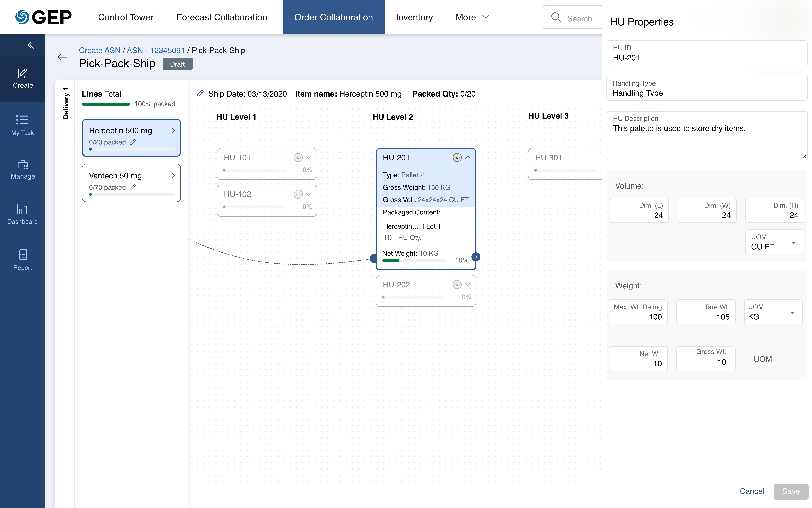Viewport: 812px width, 508px height.
Task: Click 'Gross Weight: 150 KG' text
Action: [x=416, y=188]
